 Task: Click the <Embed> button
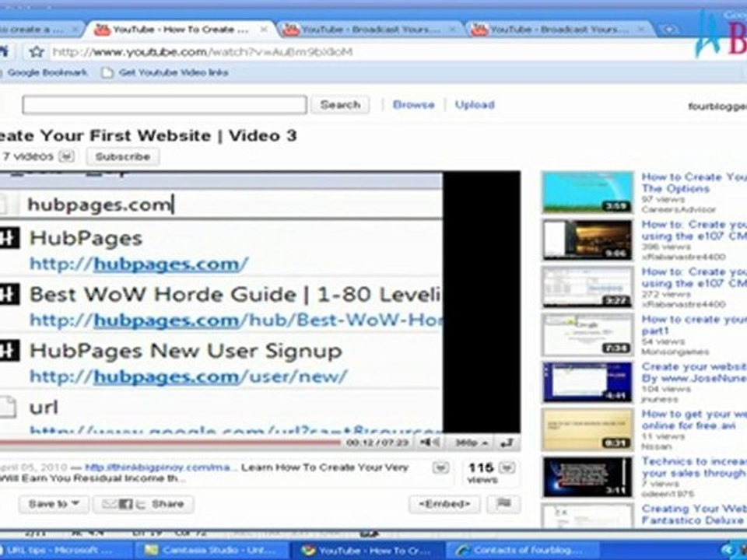tap(444, 504)
